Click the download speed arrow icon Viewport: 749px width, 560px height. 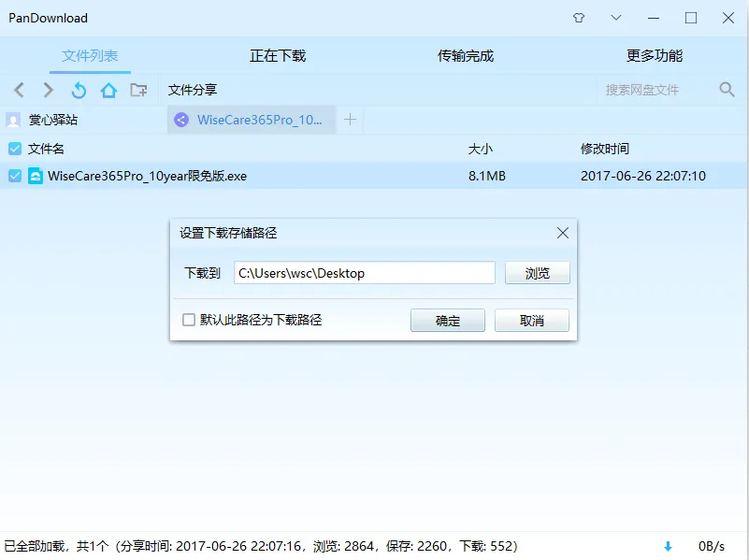(x=668, y=546)
